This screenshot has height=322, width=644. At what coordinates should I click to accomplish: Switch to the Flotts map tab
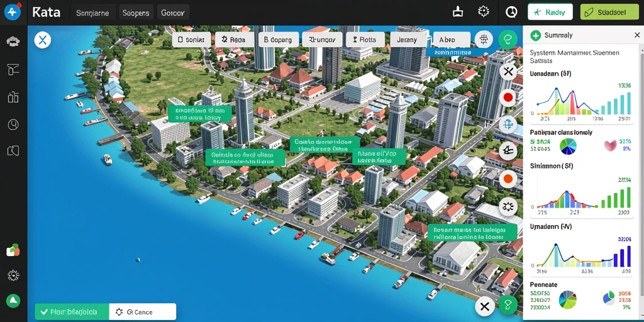pyautogui.click(x=365, y=40)
